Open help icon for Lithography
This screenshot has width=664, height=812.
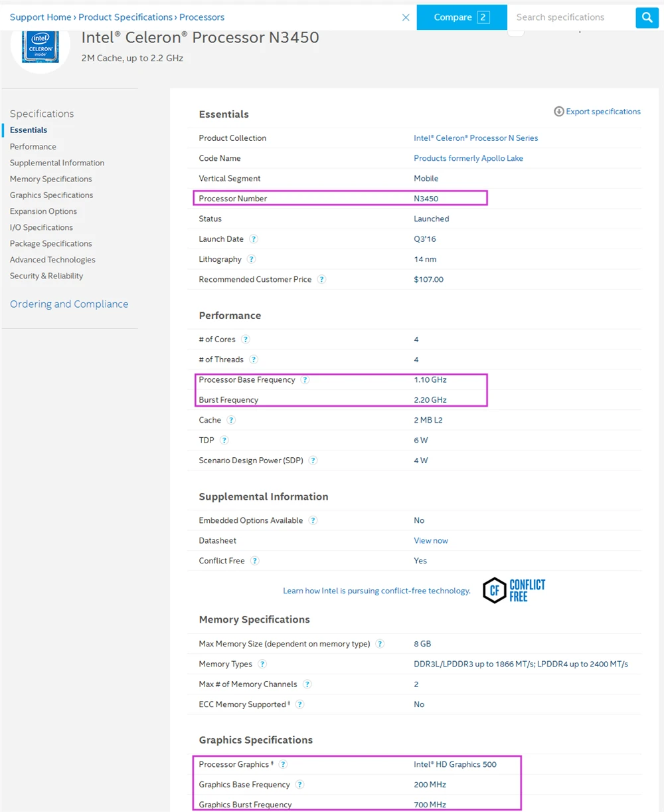coord(251,259)
